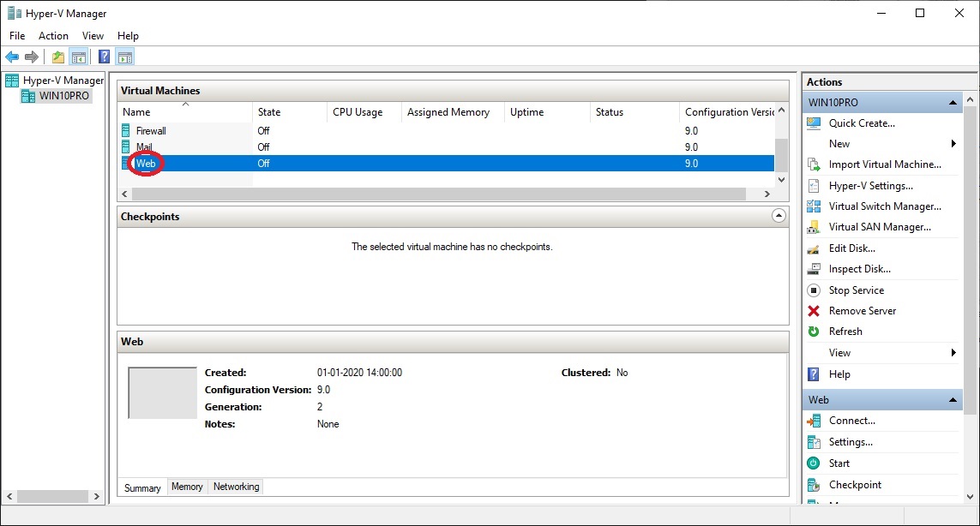This screenshot has width=980, height=526.
Task: Click the Actions pane scroll-up arrow
Action: (970, 99)
